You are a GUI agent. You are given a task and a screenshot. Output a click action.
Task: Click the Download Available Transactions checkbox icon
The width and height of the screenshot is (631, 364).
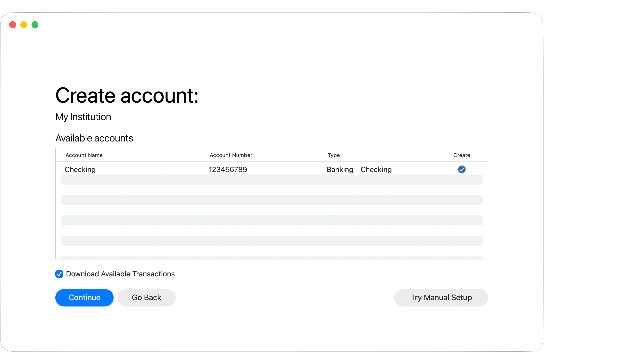[x=59, y=274]
